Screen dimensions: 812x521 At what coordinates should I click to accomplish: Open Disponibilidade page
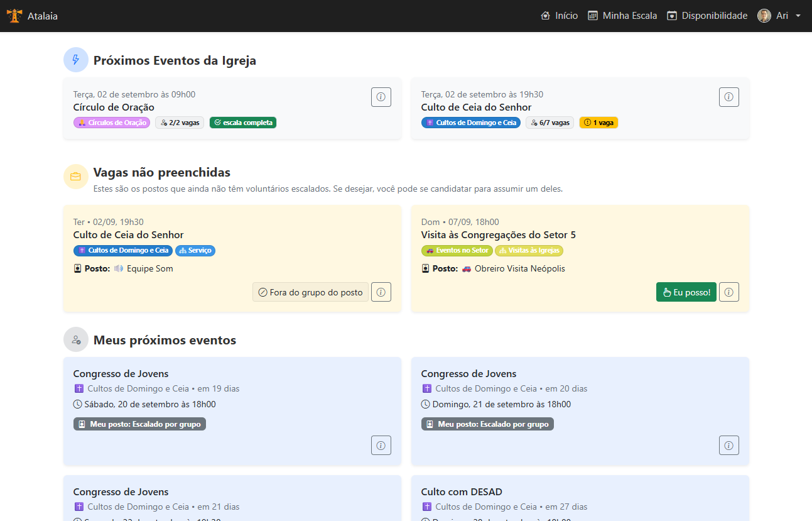point(707,16)
